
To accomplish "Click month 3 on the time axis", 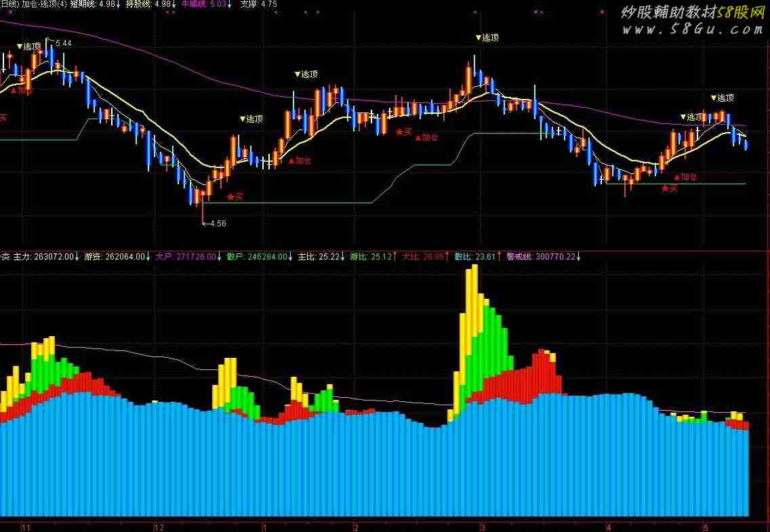I will 483,527.
